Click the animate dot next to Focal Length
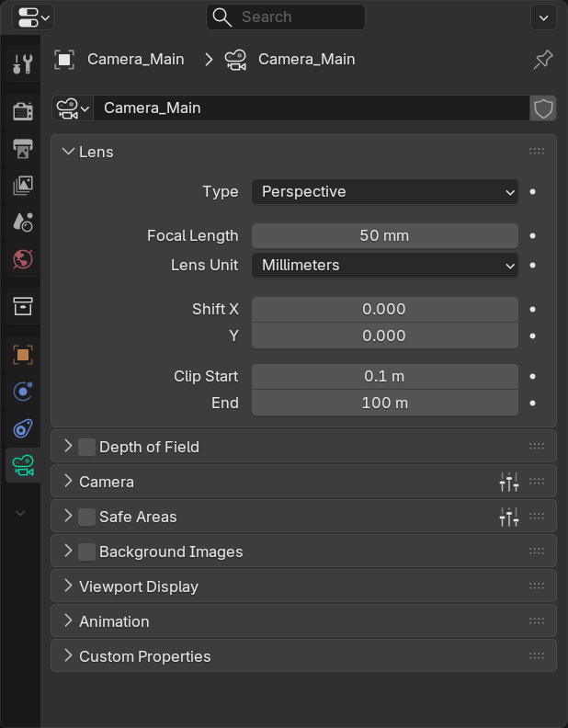This screenshot has width=568, height=728. coord(533,236)
